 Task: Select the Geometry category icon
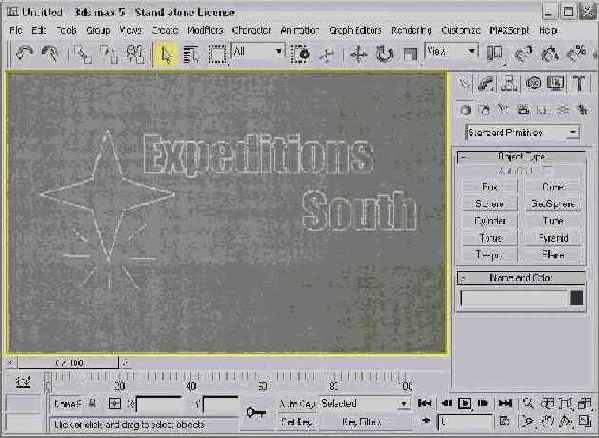[x=465, y=110]
